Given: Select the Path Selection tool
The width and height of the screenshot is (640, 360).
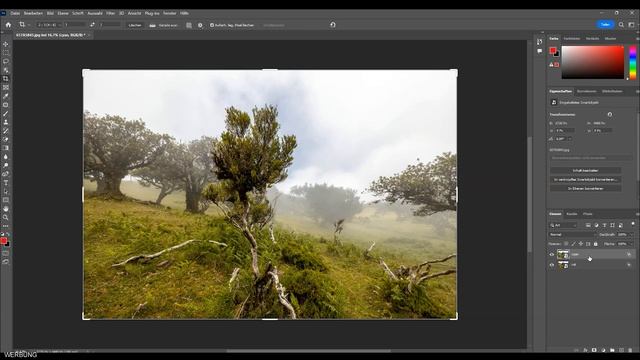Looking at the screenshot, I should (6, 191).
